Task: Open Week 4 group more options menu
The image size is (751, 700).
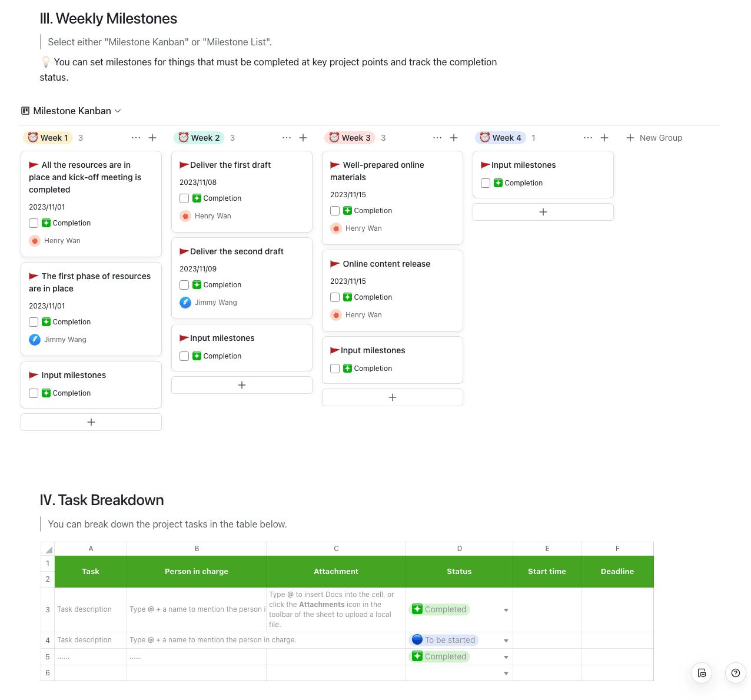Action: tap(588, 138)
